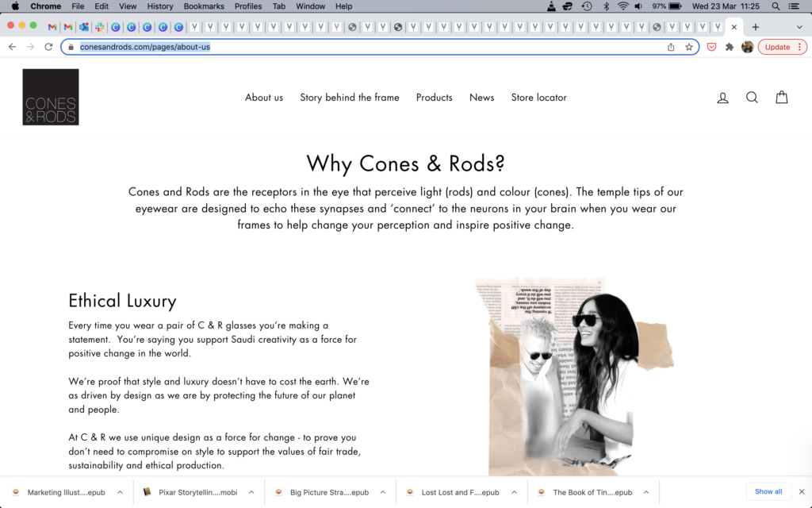Click the Cones & Rods logo
Screen dimensions: 812x508
(x=51, y=97)
